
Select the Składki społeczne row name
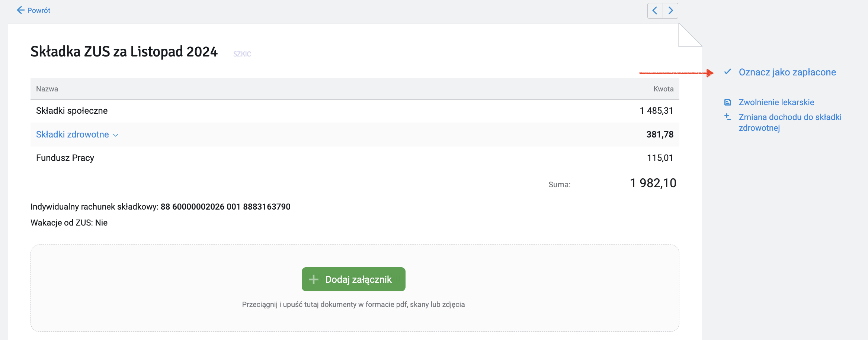(x=72, y=111)
